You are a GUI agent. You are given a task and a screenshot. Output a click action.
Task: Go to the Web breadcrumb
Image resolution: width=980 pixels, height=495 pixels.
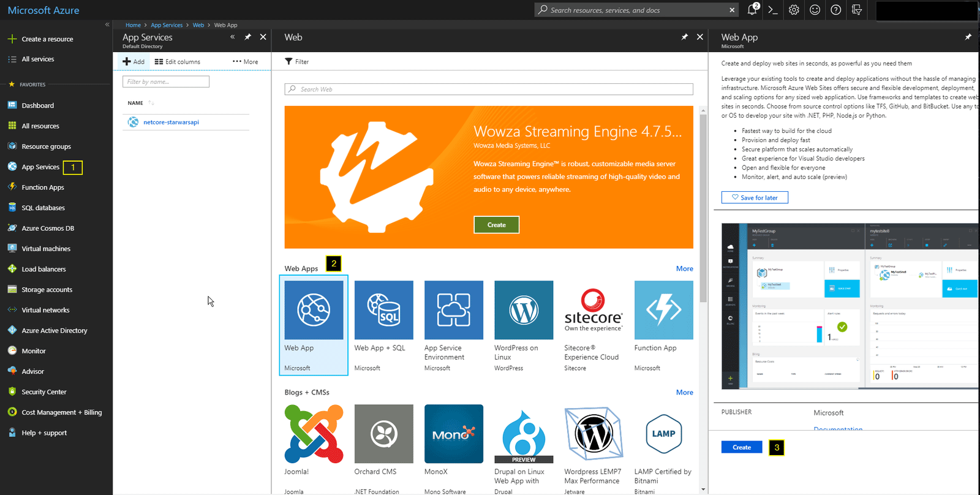(x=198, y=25)
